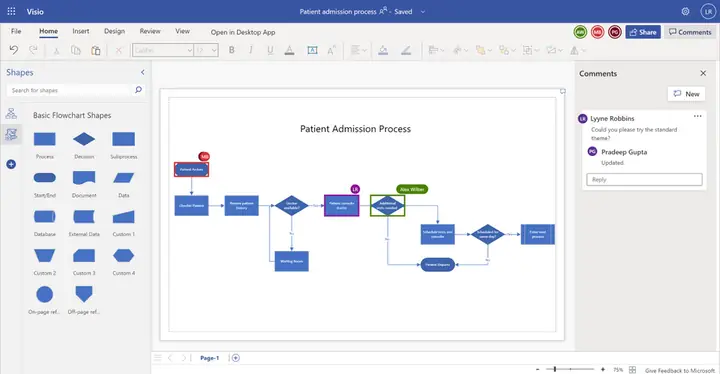The width and height of the screenshot is (720, 374).
Task: Close the Comments panel
Action: 703,73
